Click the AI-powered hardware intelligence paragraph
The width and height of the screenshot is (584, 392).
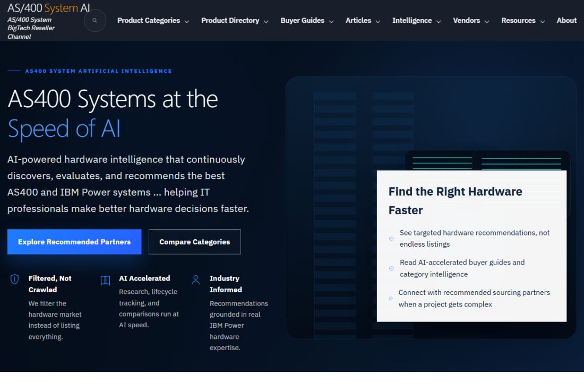tap(128, 184)
